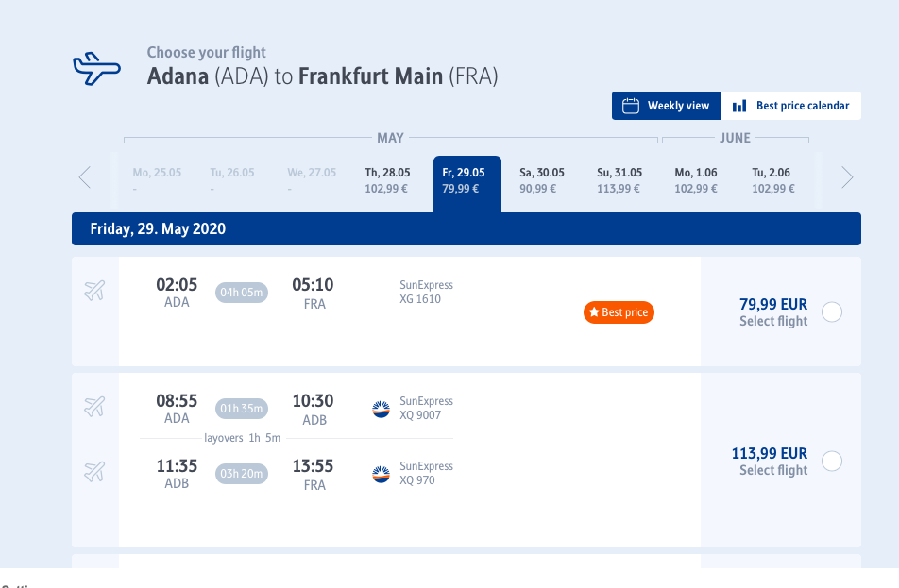Click the plane icon beside 08:55 ADA departure

(94, 407)
